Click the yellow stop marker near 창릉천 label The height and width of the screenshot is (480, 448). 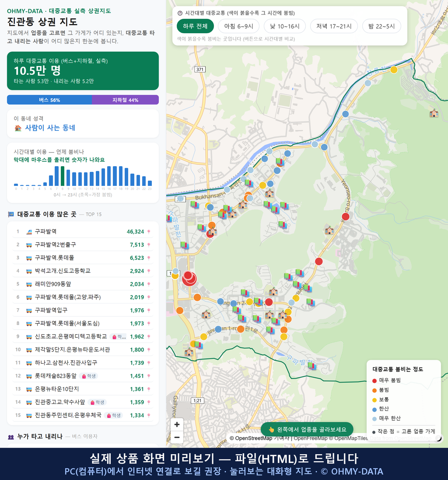pos(394,70)
